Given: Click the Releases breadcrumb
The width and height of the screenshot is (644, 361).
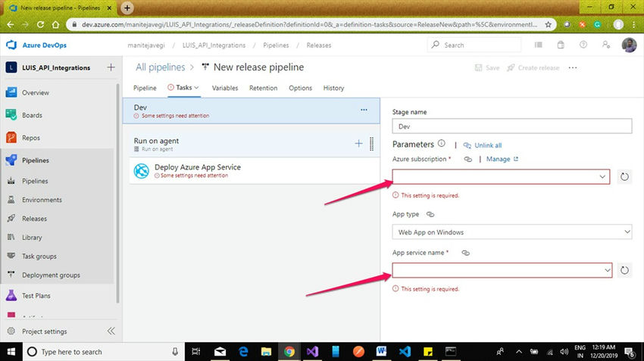Looking at the screenshot, I should click(x=319, y=45).
